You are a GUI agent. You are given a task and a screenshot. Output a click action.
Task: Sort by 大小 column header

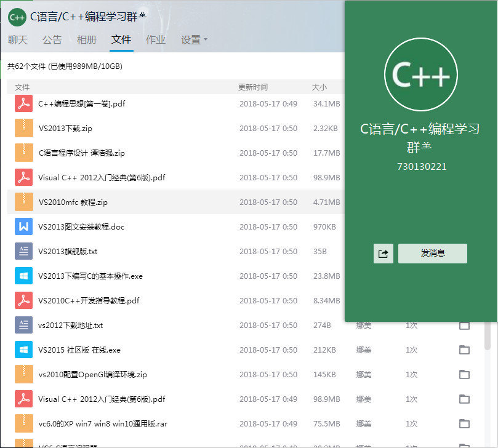tap(319, 87)
